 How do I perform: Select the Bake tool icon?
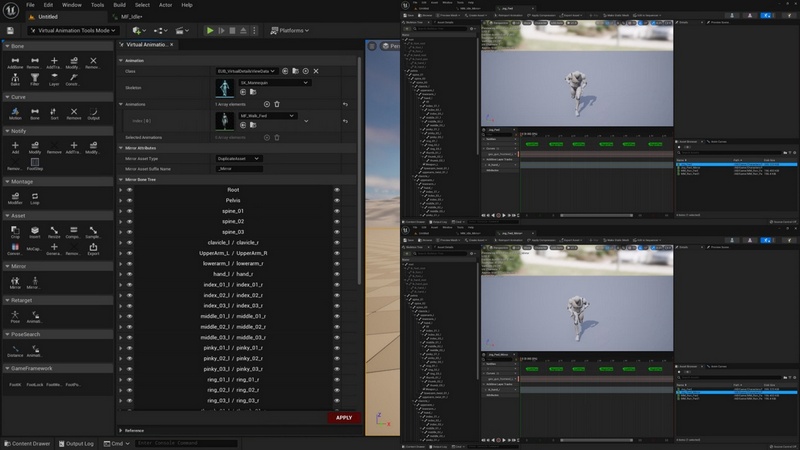15,80
